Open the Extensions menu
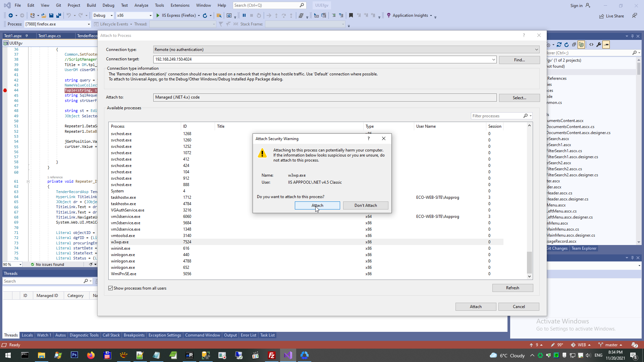This screenshot has height=362, width=644. click(x=180, y=5)
